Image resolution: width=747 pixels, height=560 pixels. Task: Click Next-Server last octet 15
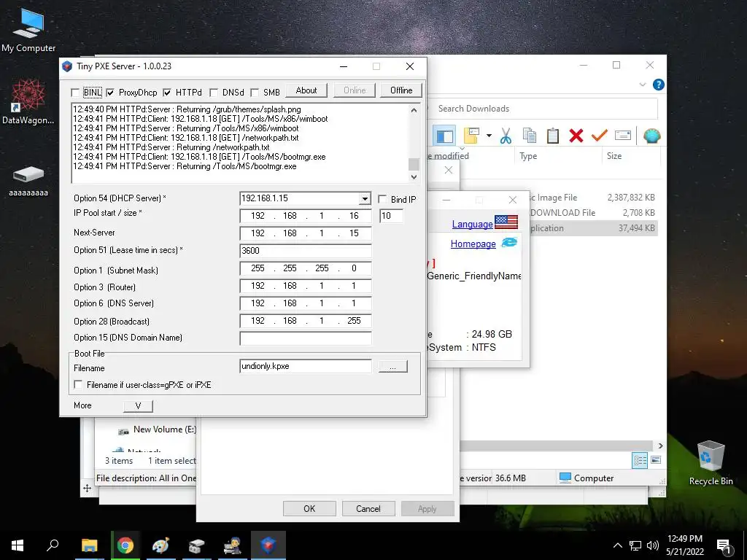[354, 233]
